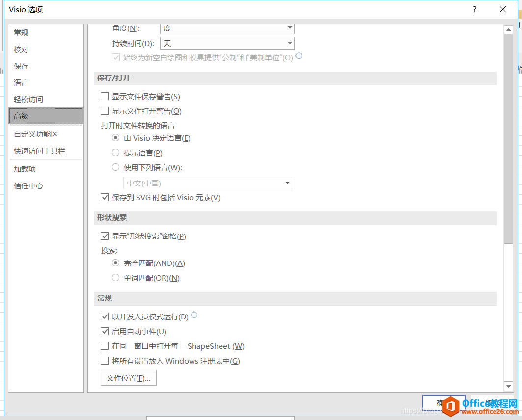Go to 加载项 page
Image resolution: width=522 pixels, height=420 pixels.
tap(46, 169)
